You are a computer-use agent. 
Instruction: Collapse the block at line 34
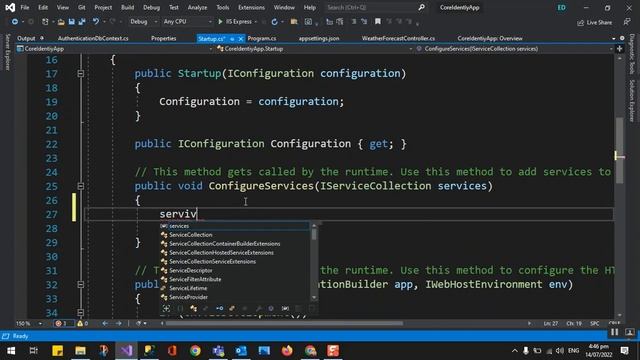(x=80, y=313)
